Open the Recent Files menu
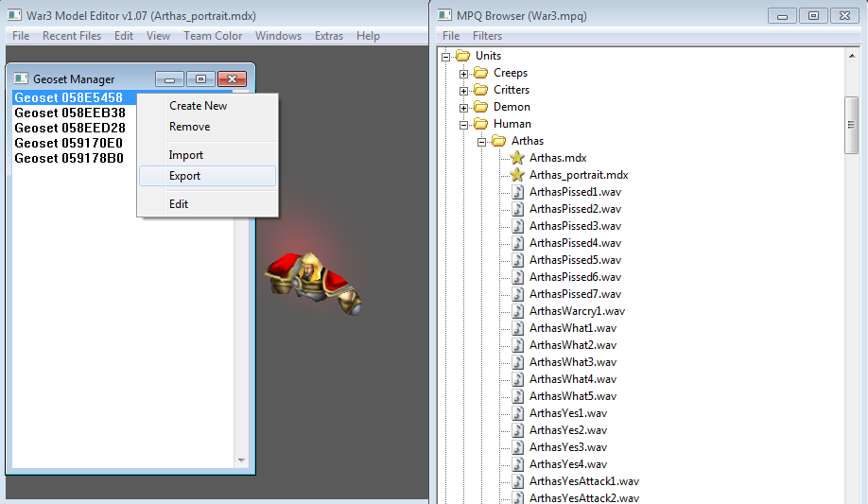 pyautogui.click(x=72, y=35)
